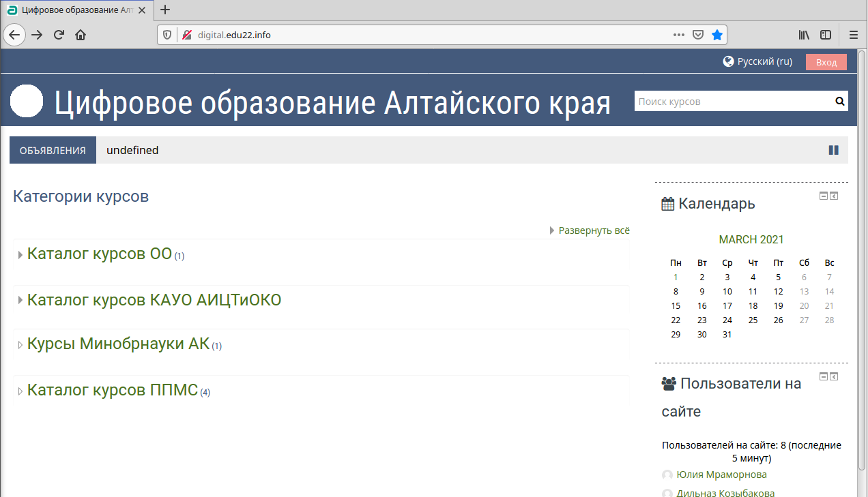The width and height of the screenshot is (868, 497).
Task: Open a new browser tab
Action: 164,10
